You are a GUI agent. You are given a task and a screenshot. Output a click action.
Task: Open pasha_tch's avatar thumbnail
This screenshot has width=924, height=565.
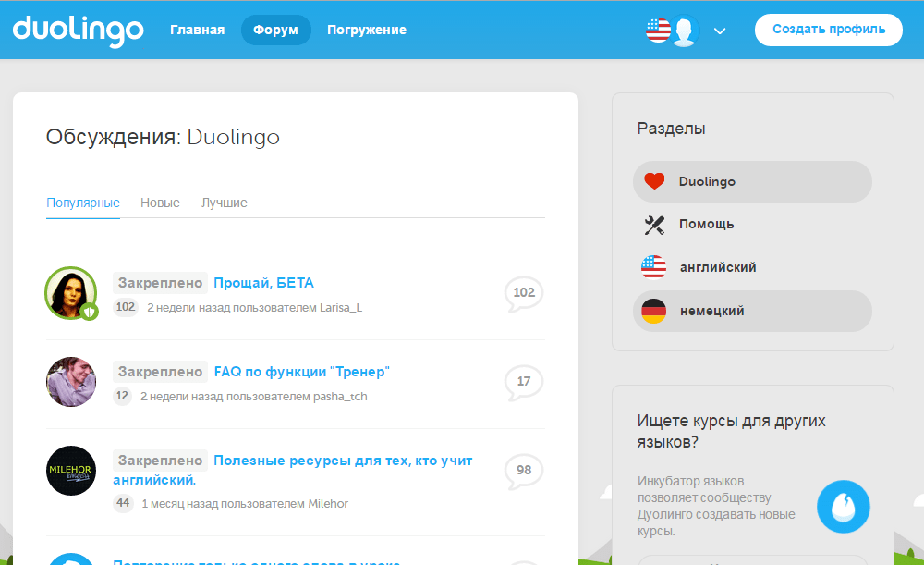[x=71, y=382]
